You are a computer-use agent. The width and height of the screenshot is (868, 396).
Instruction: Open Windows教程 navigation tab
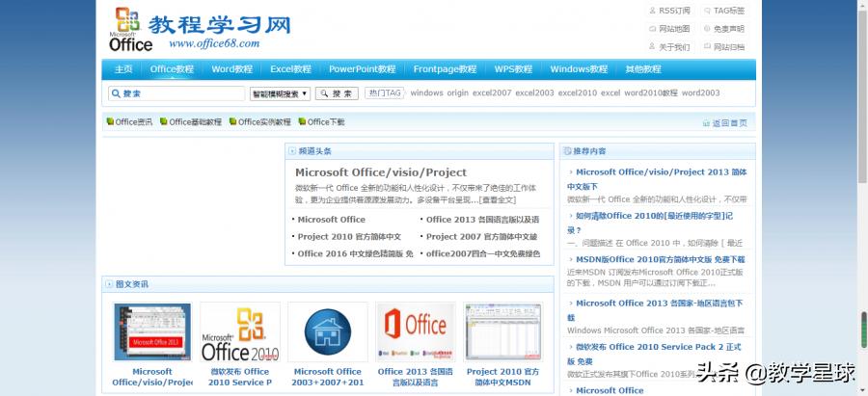pyautogui.click(x=579, y=69)
